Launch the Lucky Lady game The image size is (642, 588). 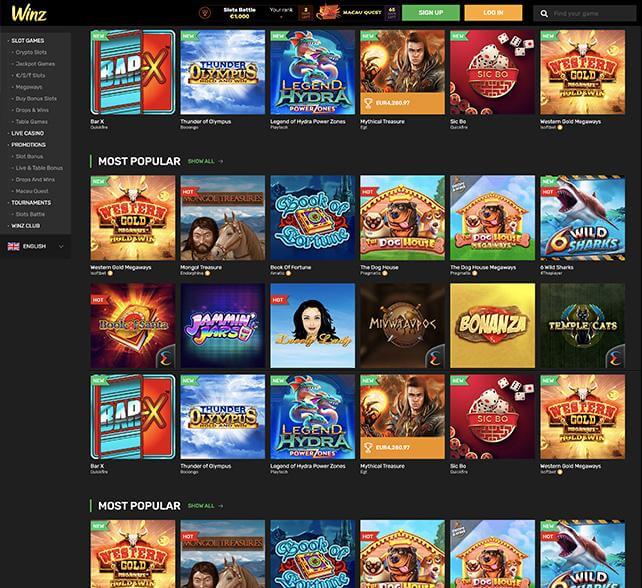[313, 326]
